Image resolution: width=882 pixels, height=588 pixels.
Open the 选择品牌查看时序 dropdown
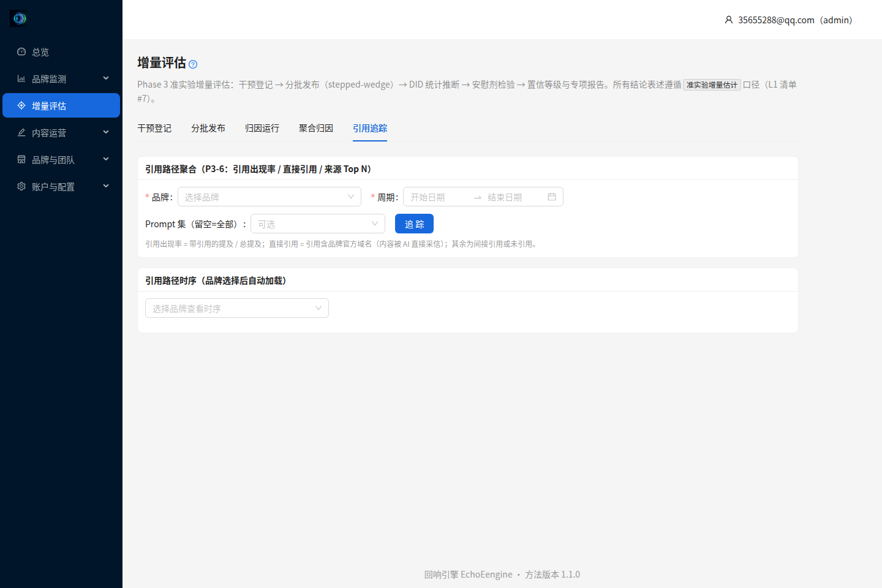coord(237,308)
